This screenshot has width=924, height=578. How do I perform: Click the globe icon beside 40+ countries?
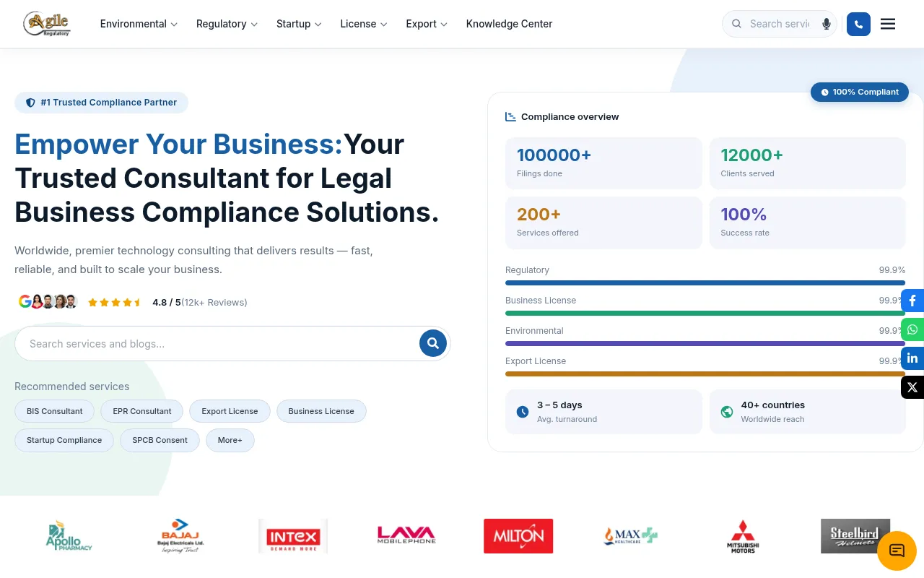pyautogui.click(x=727, y=412)
